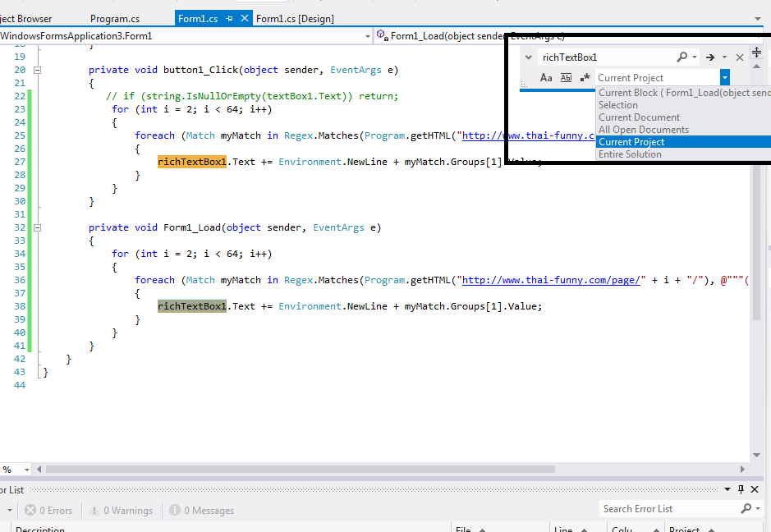Close the Find panel
This screenshot has width=771, height=532.
coord(739,57)
